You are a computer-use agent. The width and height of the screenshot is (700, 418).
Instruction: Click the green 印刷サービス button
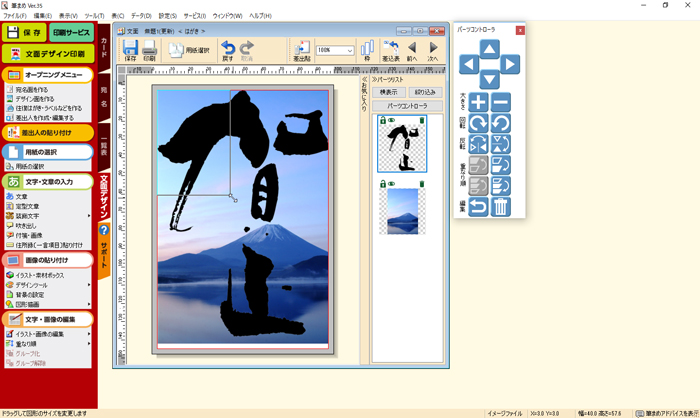coord(72,32)
